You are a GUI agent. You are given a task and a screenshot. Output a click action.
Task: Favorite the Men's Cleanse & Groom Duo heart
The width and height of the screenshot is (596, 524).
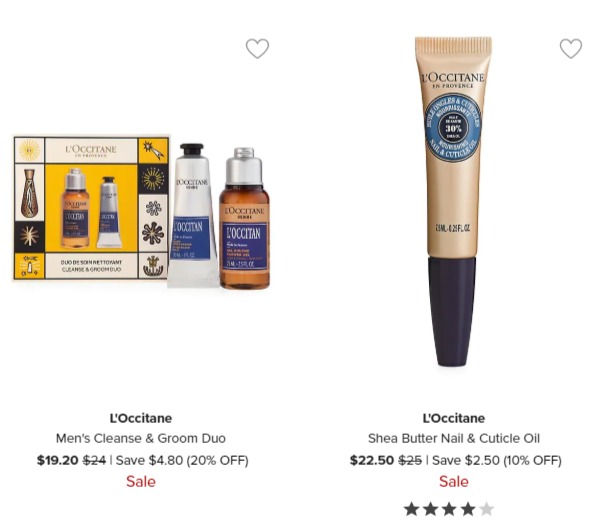point(257,48)
